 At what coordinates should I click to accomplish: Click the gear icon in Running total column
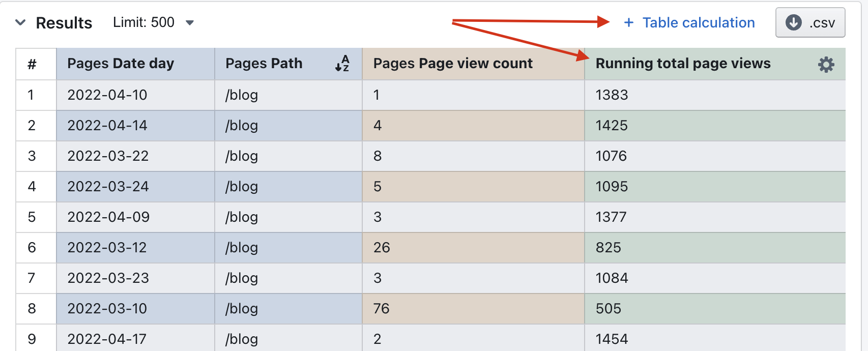(x=826, y=64)
